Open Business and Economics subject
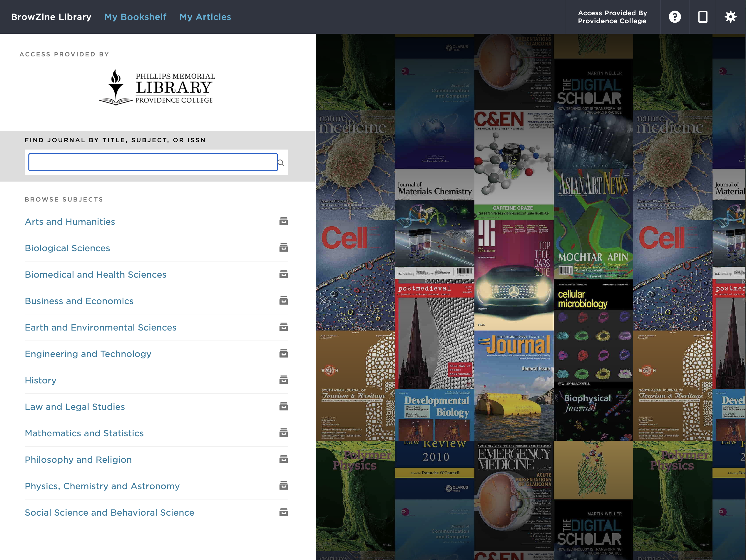The width and height of the screenshot is (746, 560). point(79,301)
